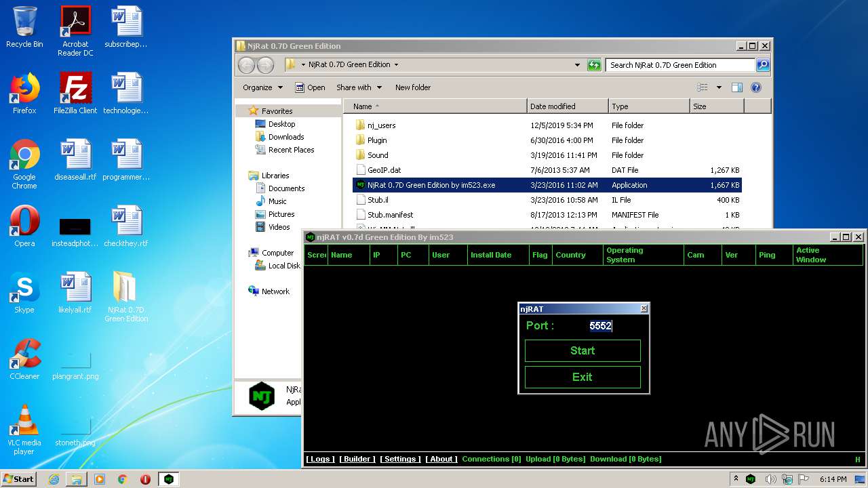Open the Firefox desktop shortcut
This screenshot has height=488, width=868.
(24, 94)
